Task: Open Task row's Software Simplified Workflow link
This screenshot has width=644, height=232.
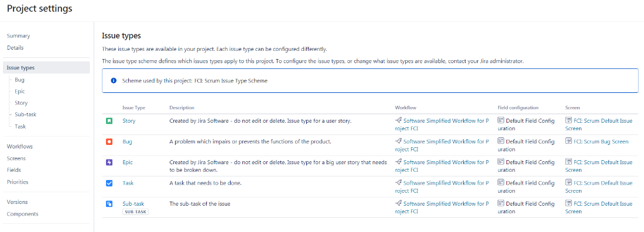Action: tap(442, 186)
